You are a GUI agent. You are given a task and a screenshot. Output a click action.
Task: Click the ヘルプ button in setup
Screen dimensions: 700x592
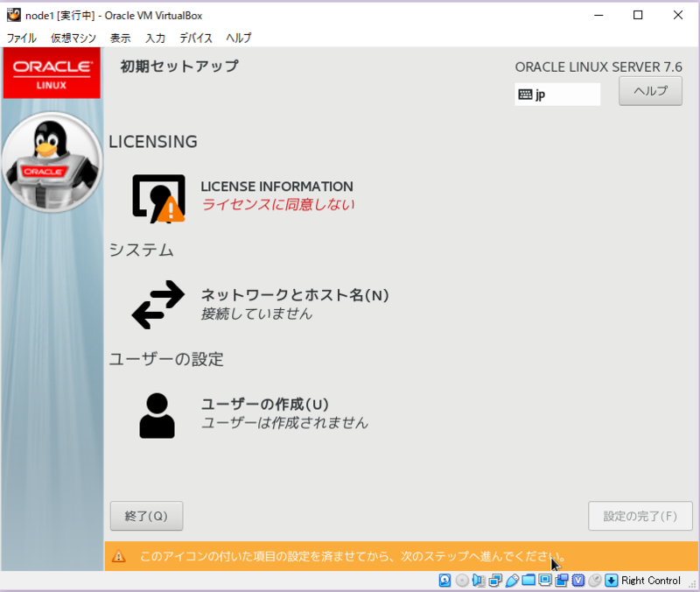650,91
